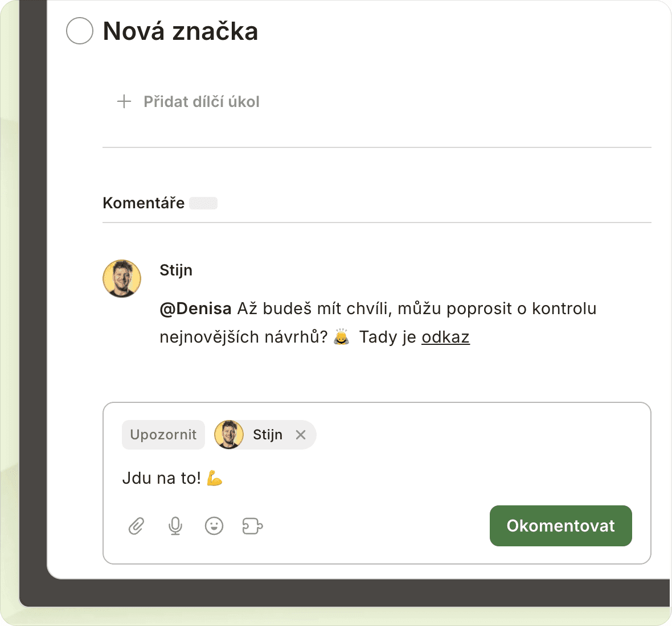Select the Stijn name in notify chip
Viewport: 672px width, 626px height.
tap(268, 435)
